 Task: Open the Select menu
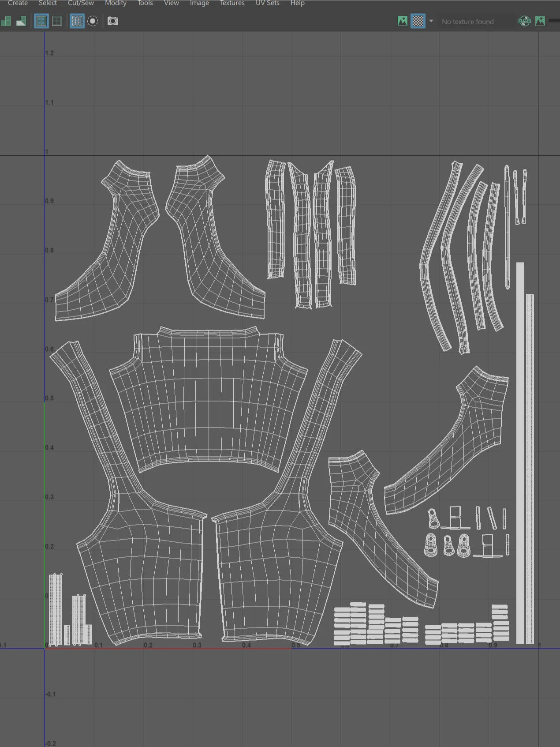[x=48, y=3]
